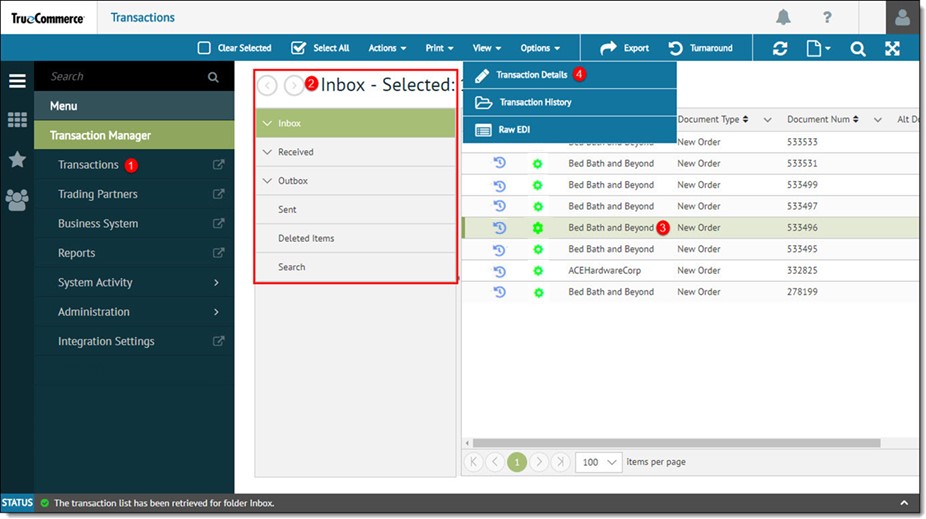Screen dimensions: 926x519
Task: Click history icon for document 533499
Action: click(x=499, y=185)
